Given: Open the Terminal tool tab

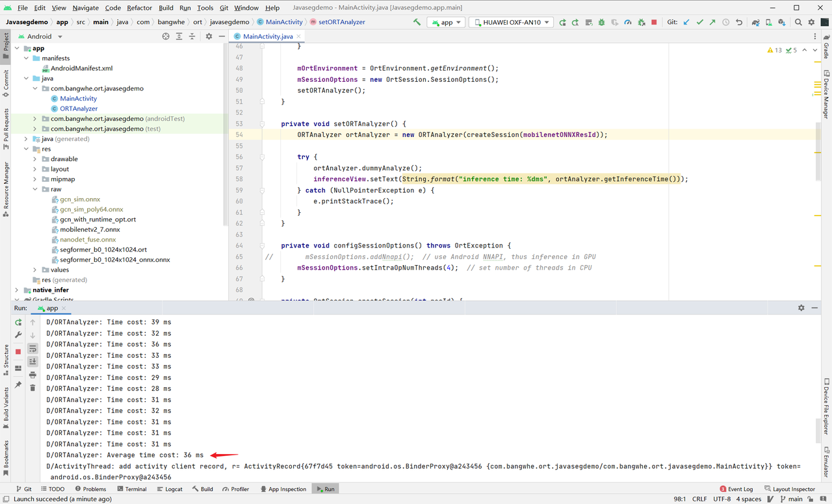Looking at the screenshot, I should click(131, 489).
